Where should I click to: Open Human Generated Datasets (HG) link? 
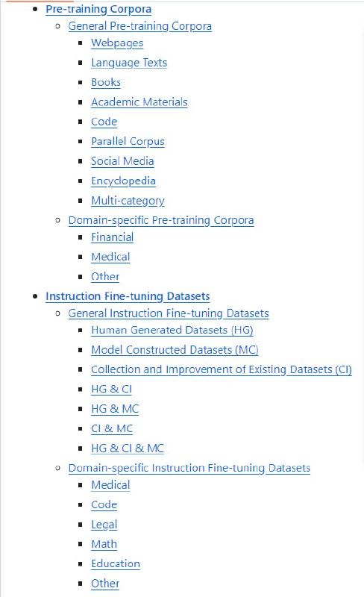pos(172,330)
